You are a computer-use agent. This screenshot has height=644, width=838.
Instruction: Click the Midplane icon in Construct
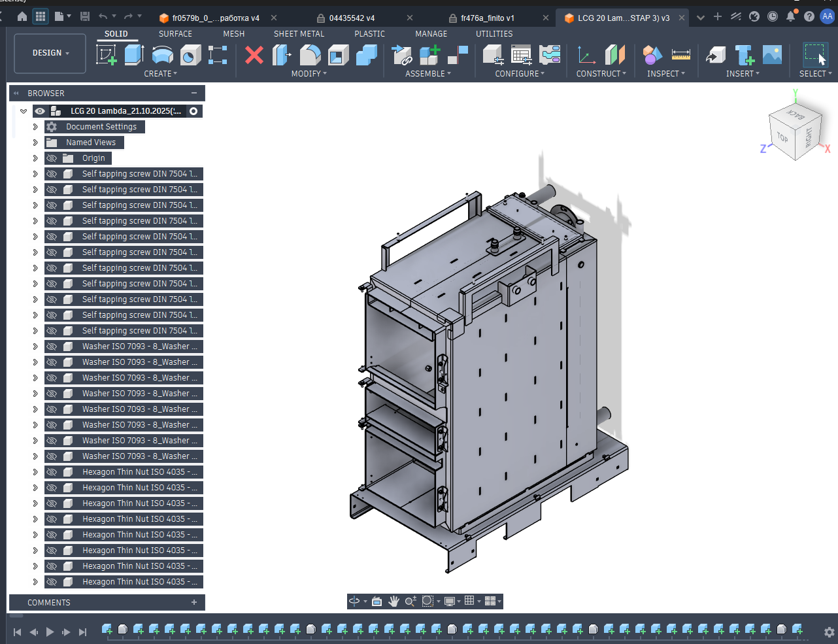(x=615, y=55)
